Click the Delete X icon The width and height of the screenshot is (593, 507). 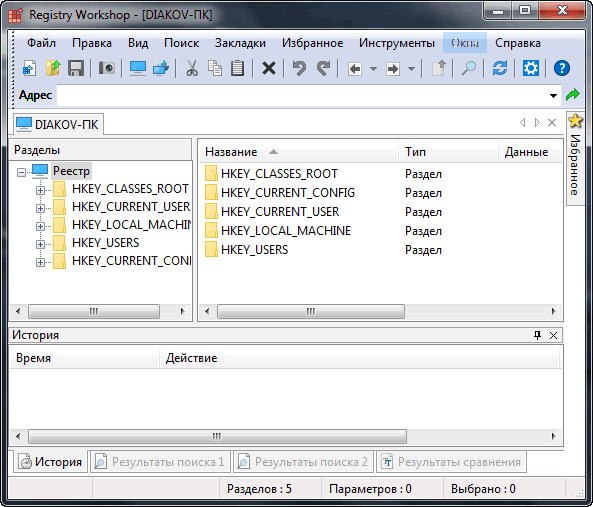coord(269,68)
